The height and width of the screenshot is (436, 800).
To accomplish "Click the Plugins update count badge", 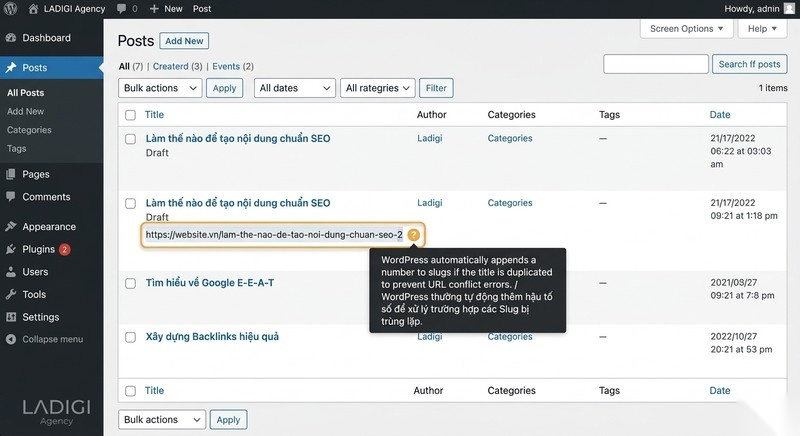I will pyautogui.click(x=64, y=249).
